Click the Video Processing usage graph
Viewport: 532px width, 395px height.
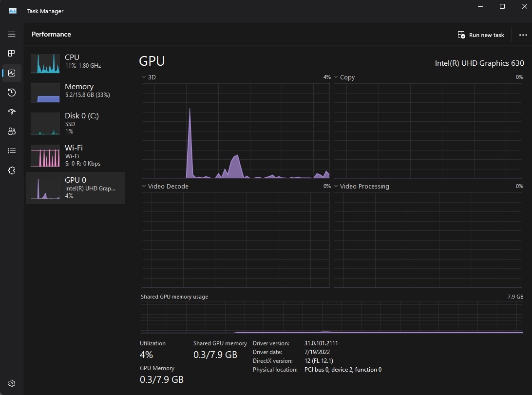[x=428, y=240]
